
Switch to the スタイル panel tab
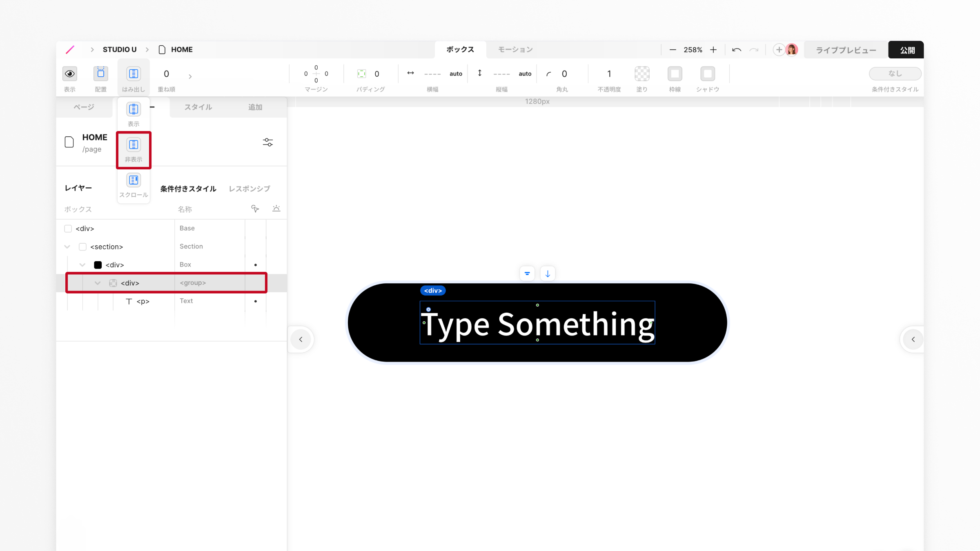click(x=198, y=107)
